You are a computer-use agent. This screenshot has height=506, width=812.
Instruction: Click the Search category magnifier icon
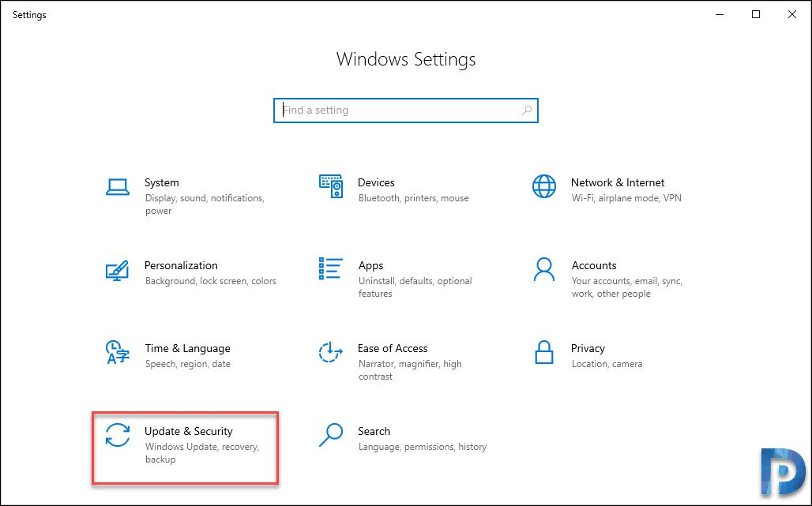(331, 435)
